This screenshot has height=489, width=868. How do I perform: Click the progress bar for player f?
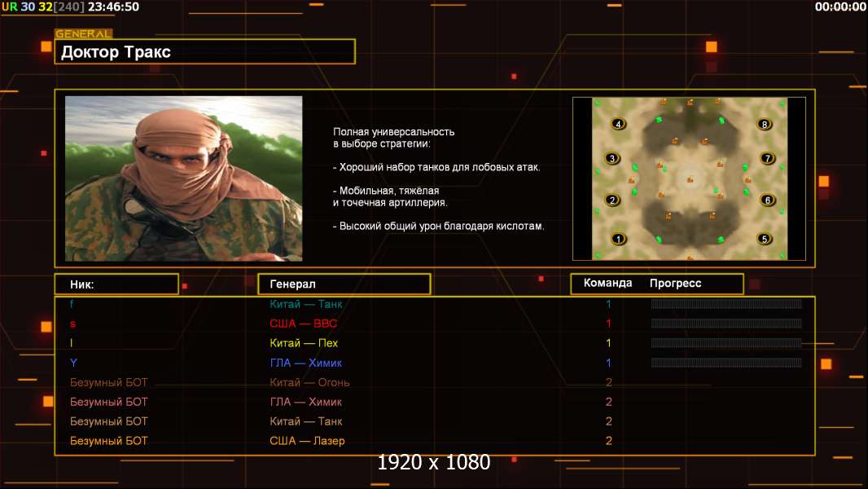point(726,303)
